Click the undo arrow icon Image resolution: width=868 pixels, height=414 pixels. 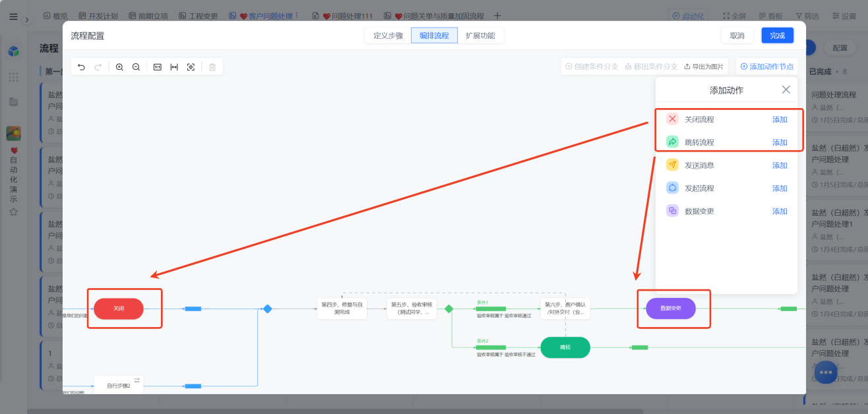click(x=82, y=67)
